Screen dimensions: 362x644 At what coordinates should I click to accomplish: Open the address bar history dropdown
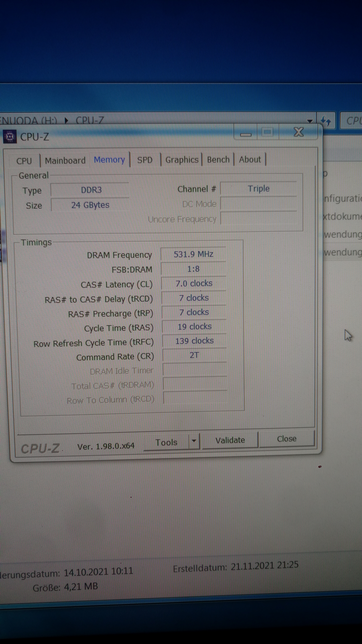tap(310, 121)
